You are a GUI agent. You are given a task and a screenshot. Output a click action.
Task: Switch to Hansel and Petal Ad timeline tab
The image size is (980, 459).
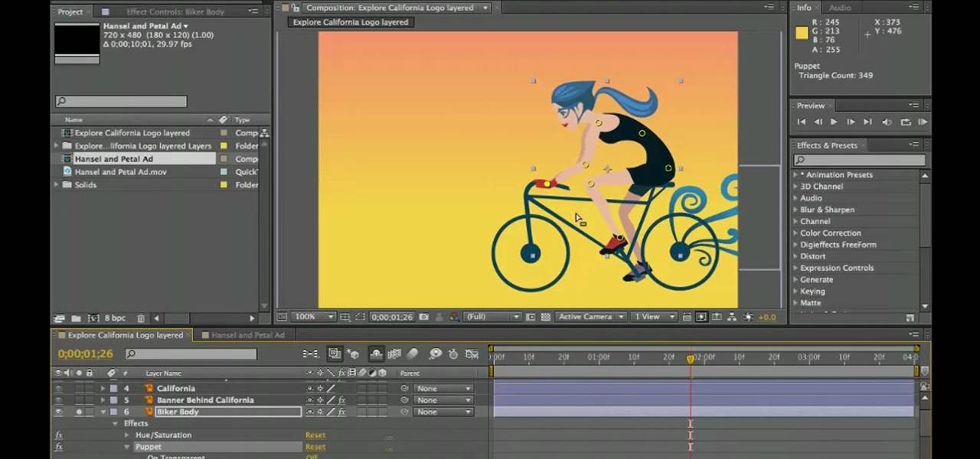[x=247, y=335]
